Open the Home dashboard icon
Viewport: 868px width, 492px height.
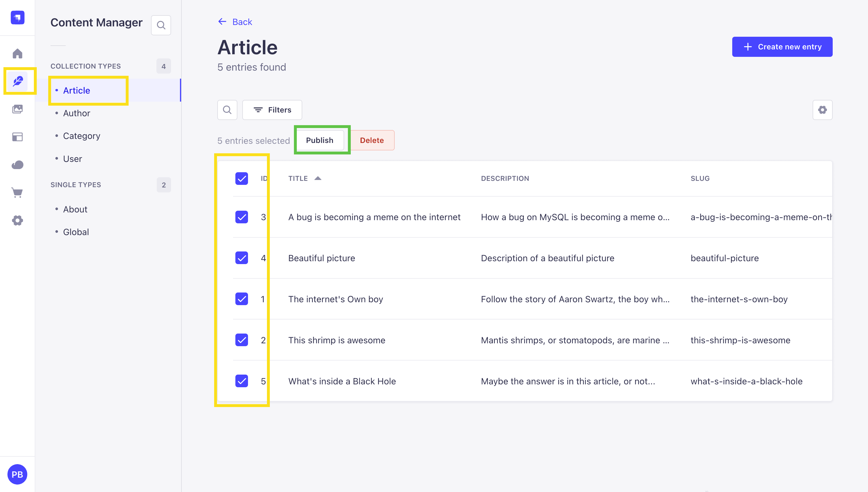(x=17, y=53)
